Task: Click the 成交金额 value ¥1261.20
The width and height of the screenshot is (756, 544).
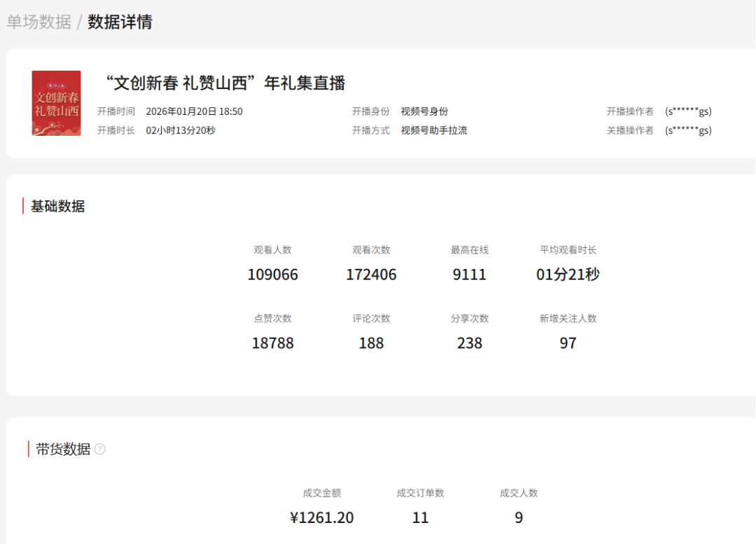Action: 322,518
